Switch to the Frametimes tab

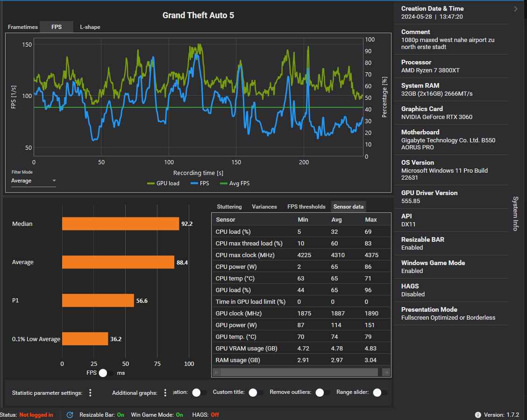tap(22, 27)
